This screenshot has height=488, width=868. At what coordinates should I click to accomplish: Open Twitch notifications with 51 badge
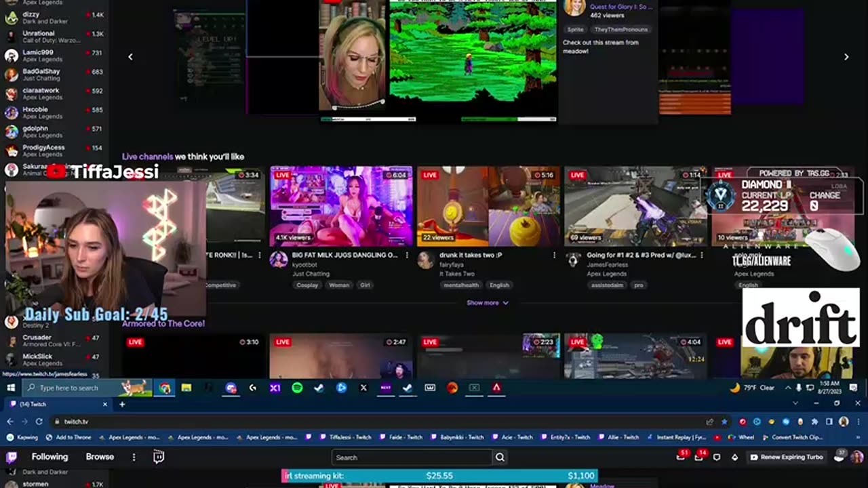point(682,457)
